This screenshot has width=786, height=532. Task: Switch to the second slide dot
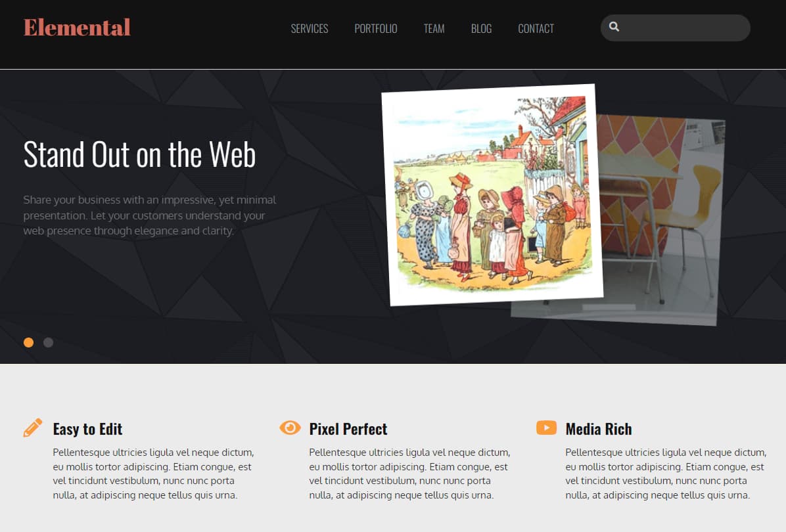pos(48,343)
